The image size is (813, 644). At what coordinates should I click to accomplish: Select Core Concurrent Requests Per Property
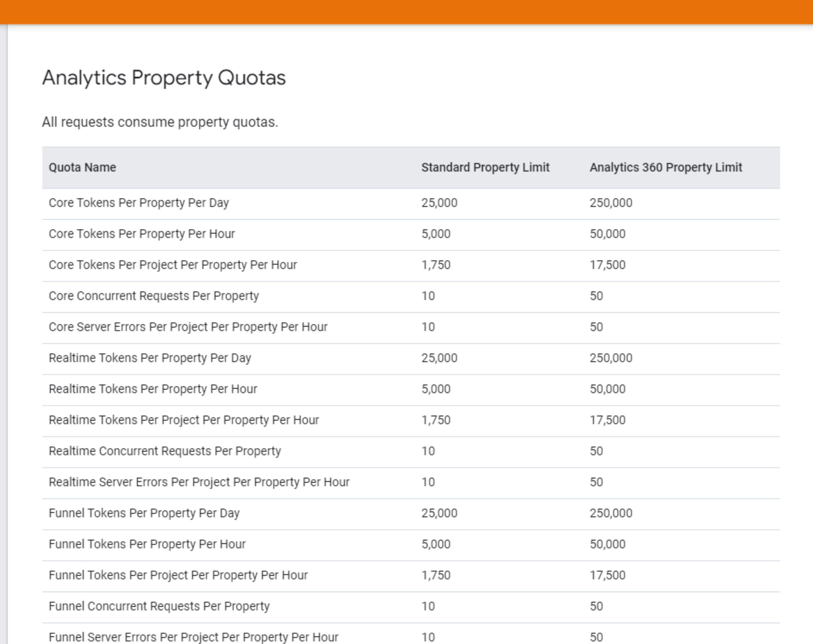coord(154,296)
